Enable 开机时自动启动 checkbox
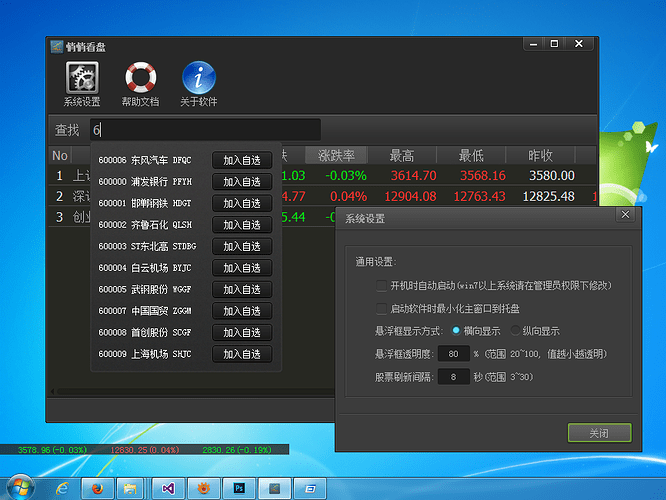This screenshot has height=500, width=666. point(381,286)
